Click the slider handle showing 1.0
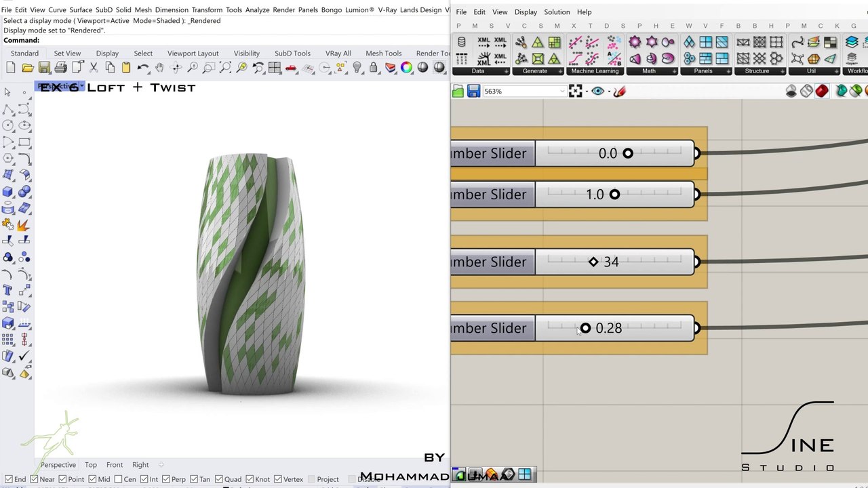 pyautogui.click(x=614, y=195)
